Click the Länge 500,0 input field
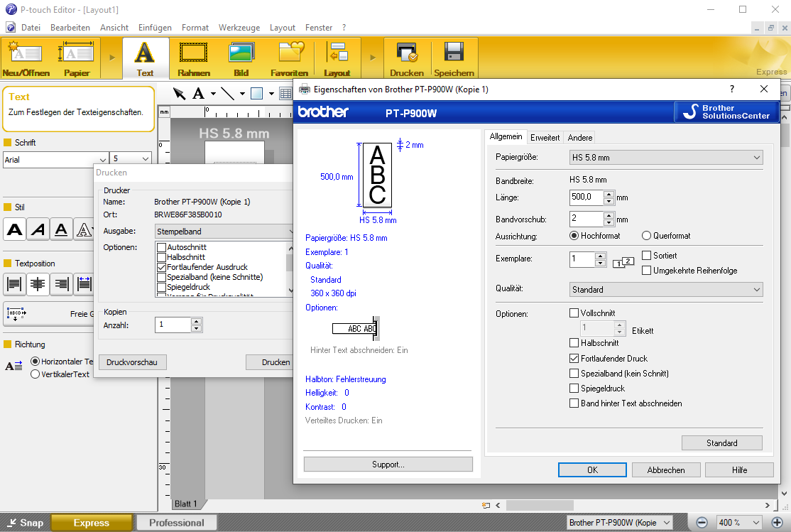 (x=587, y=197)
